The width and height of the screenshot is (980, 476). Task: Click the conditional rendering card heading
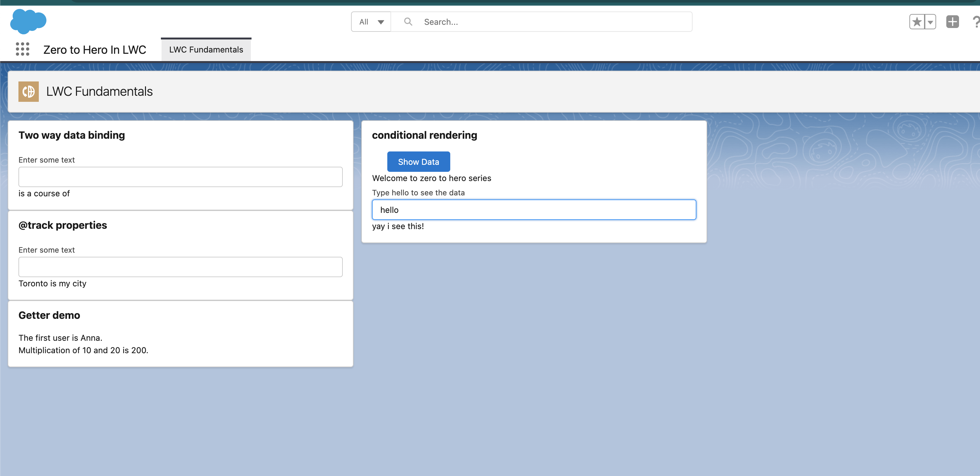click(x=424, y=135)
